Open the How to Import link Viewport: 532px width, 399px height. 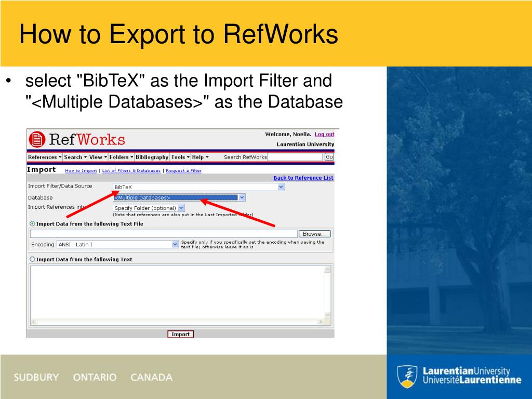tap(81, 170)
